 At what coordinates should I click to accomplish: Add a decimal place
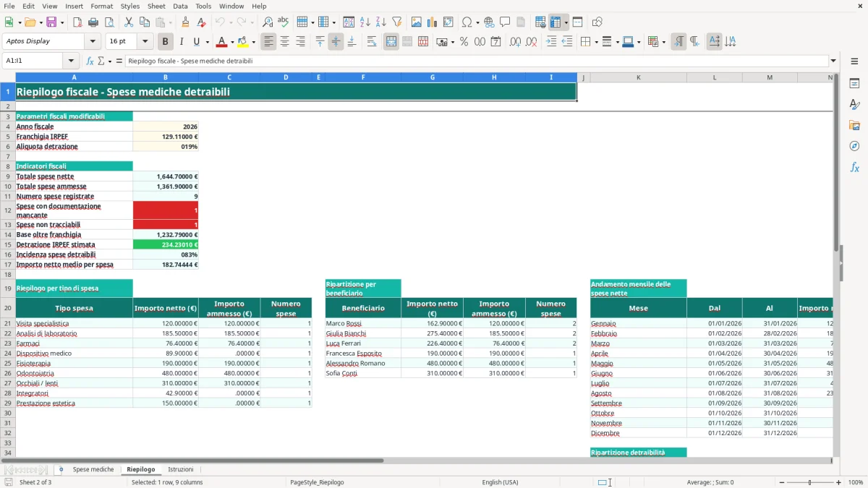pos(515,42)
